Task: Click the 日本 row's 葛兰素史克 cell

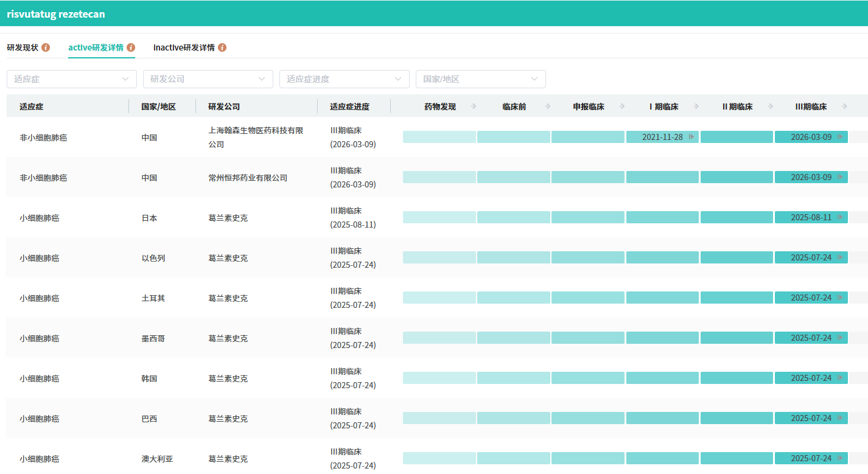Action: 228,218
